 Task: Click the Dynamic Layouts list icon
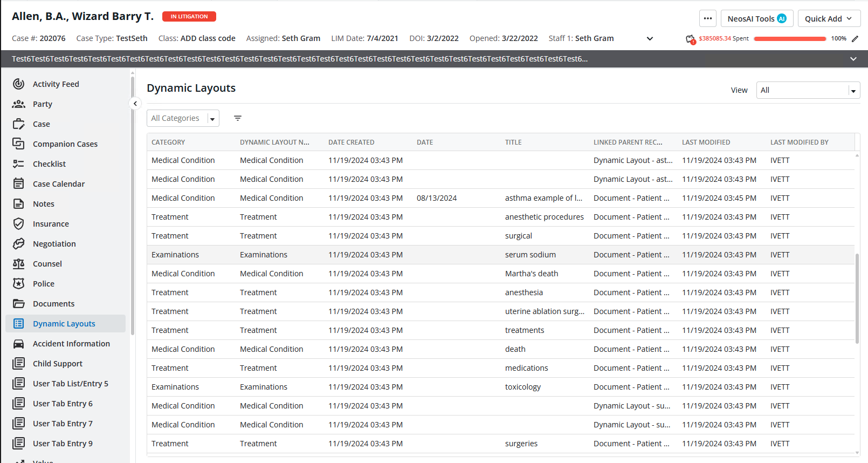(19, 323)
